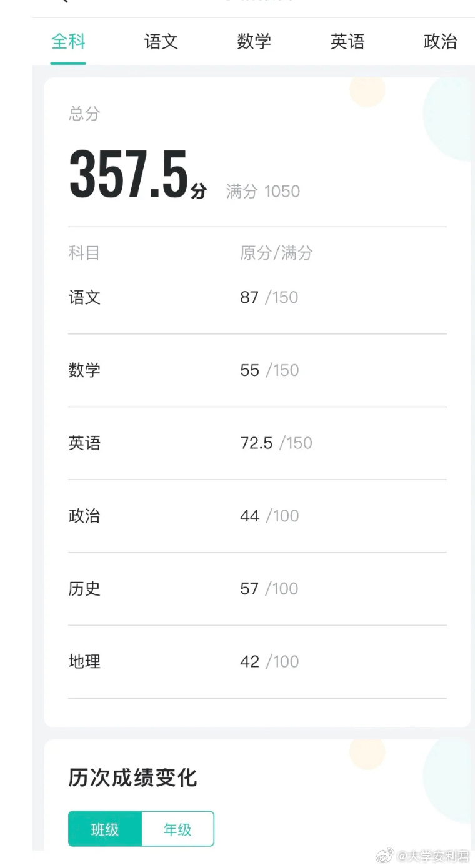This screenshot has width=475, height=868.
Task: Open the 语文 score row 87/150
Action: 257,297
